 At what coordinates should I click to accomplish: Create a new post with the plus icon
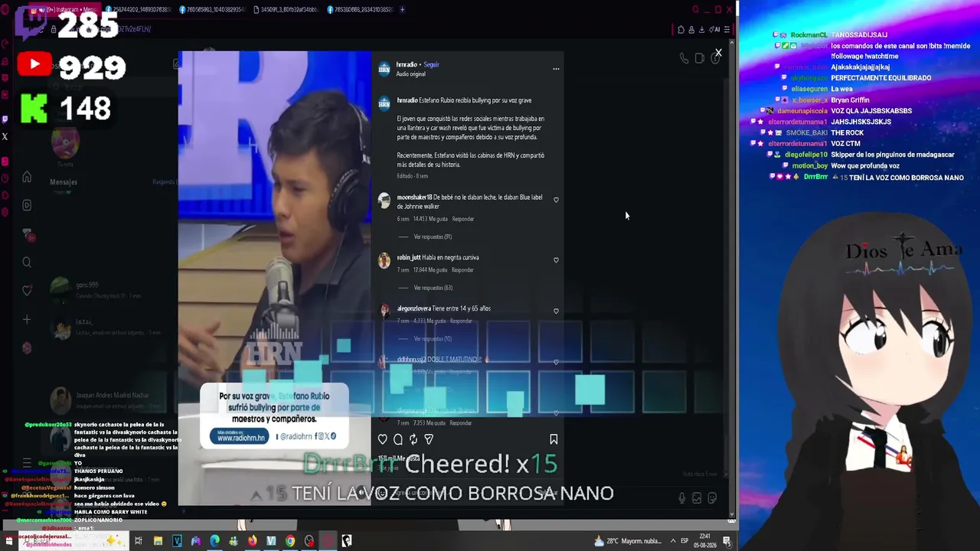[27, 319]
